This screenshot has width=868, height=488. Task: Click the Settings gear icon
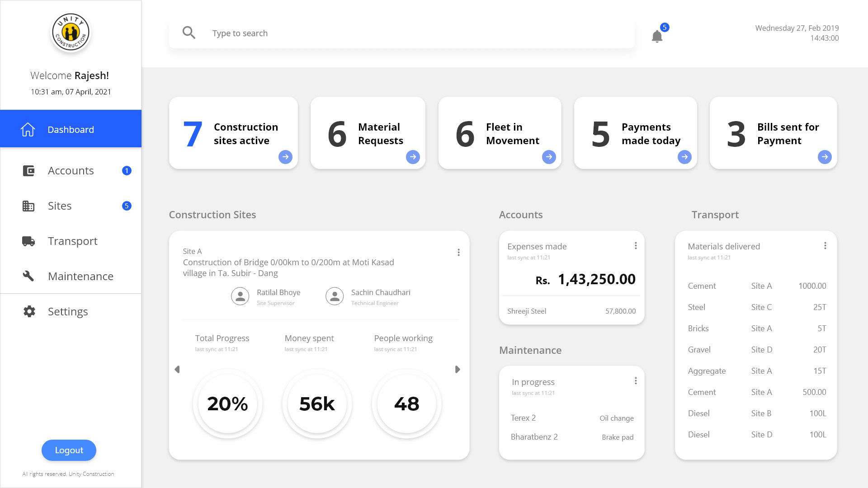point(29,311)
